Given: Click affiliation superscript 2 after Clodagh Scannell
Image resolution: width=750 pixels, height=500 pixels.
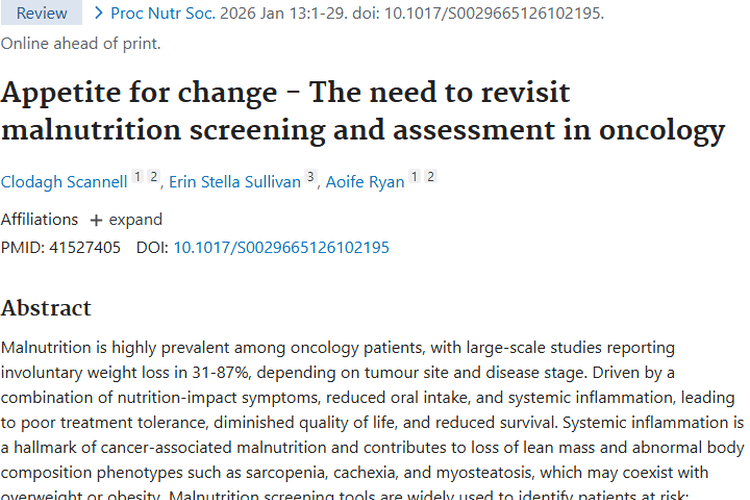Looking at the screenshot, I should pos(154,177).
